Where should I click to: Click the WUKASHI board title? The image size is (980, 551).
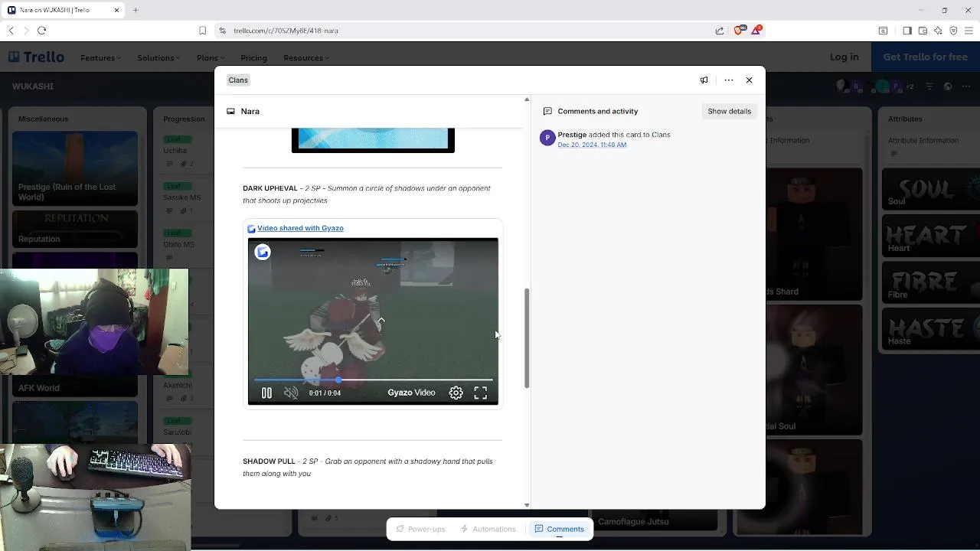click(33, 86)
